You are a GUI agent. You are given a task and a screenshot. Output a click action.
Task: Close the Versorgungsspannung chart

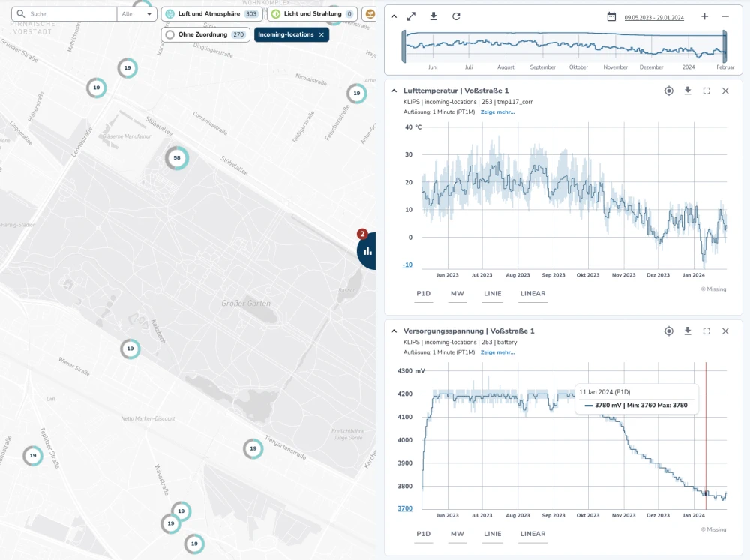pos(725,331)
